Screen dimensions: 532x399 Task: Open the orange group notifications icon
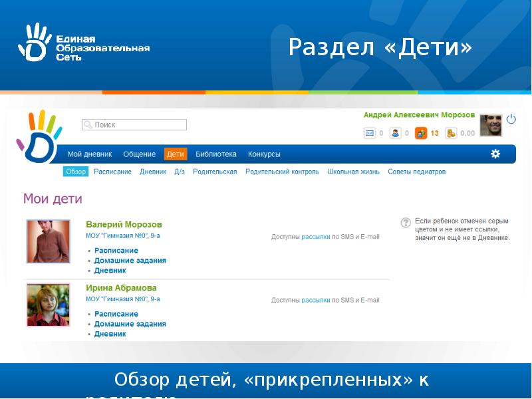click(420, 133)
